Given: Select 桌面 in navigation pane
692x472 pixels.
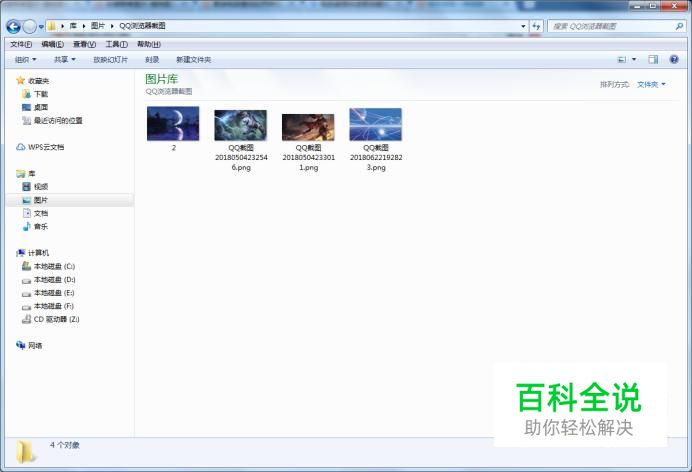Looking at the screenshot, I should coord(41,107).
